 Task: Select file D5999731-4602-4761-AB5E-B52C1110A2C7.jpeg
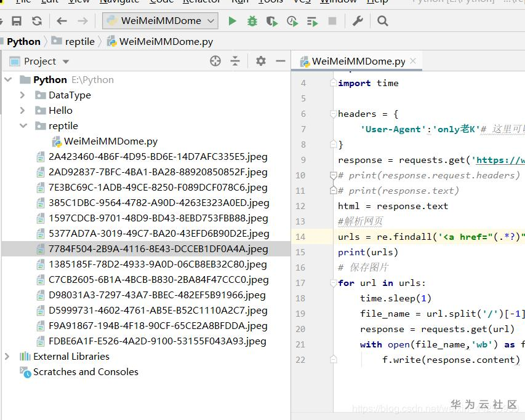coord(158,311)
